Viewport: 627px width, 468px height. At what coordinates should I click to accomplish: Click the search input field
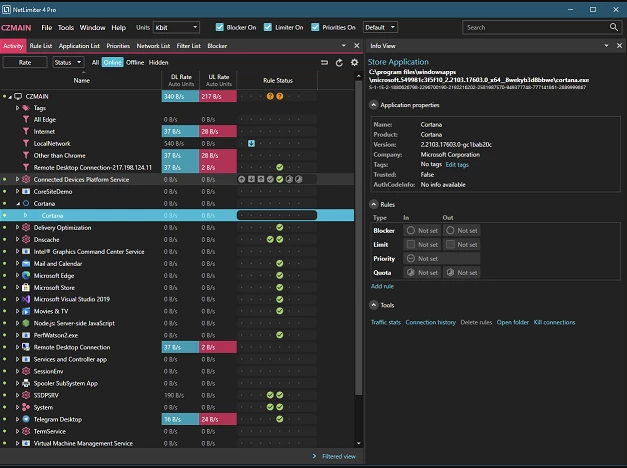coord(530,27)
